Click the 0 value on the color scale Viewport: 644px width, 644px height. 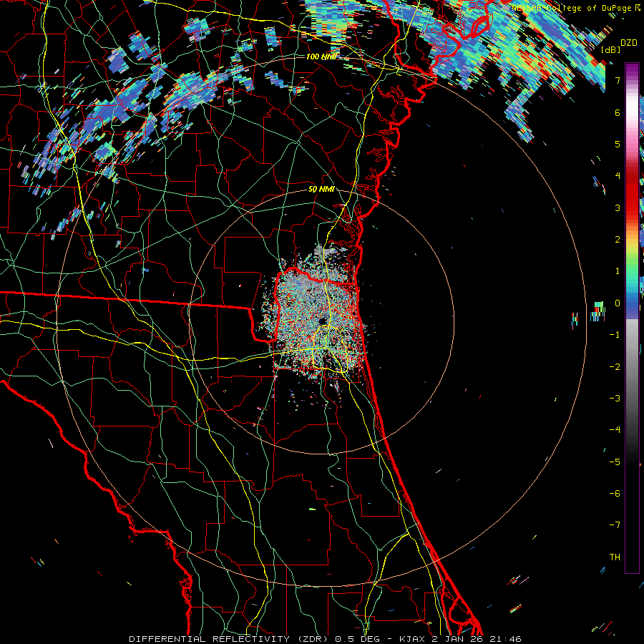pos(618,303)
